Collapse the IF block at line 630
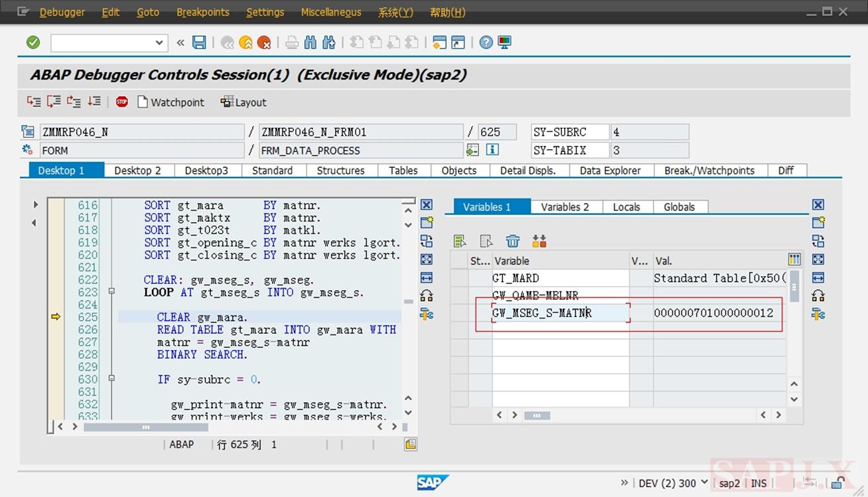868x497 pixels. tap(111, 378)
